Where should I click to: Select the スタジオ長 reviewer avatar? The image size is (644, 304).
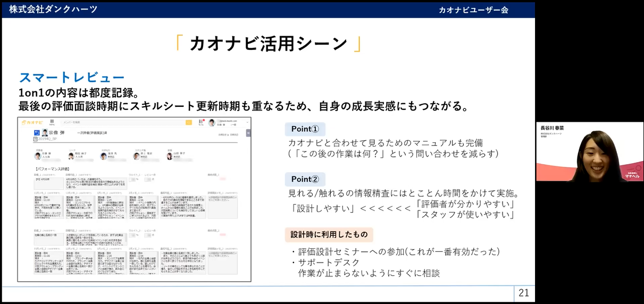coord(137,156)
